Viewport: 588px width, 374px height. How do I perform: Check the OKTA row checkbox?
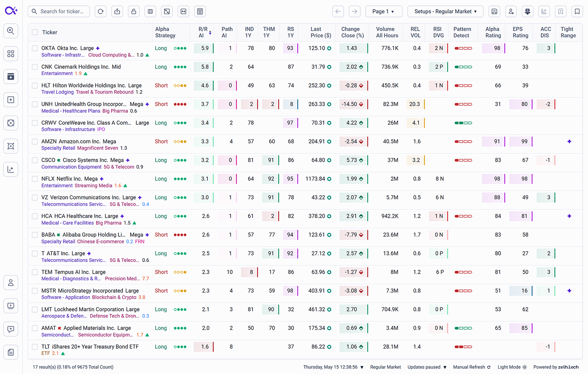pyautogui.click(x=35, y=48)
